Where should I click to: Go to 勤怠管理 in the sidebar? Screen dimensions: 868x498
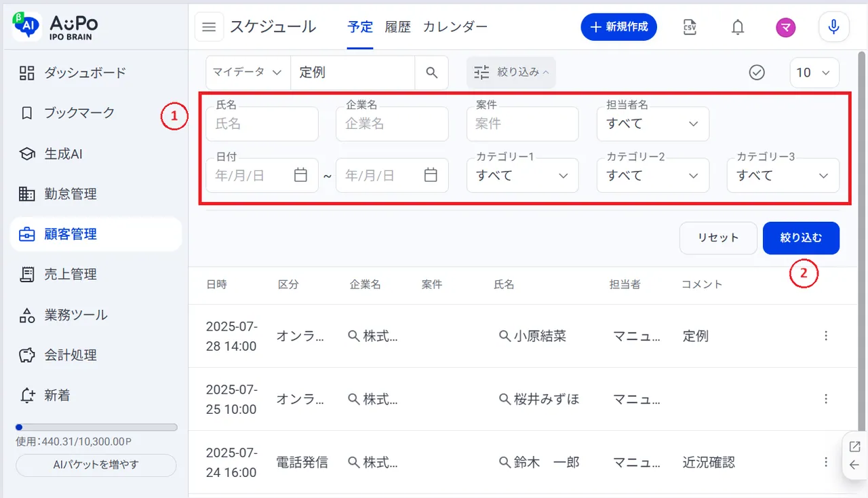pyautogui.click(x=96, y=194)
